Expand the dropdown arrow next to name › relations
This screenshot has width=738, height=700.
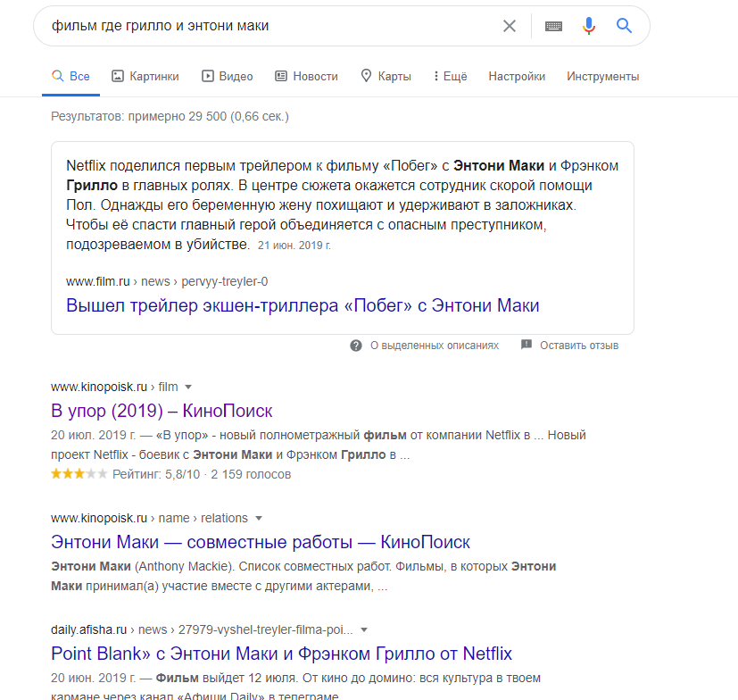click(259, 519)
